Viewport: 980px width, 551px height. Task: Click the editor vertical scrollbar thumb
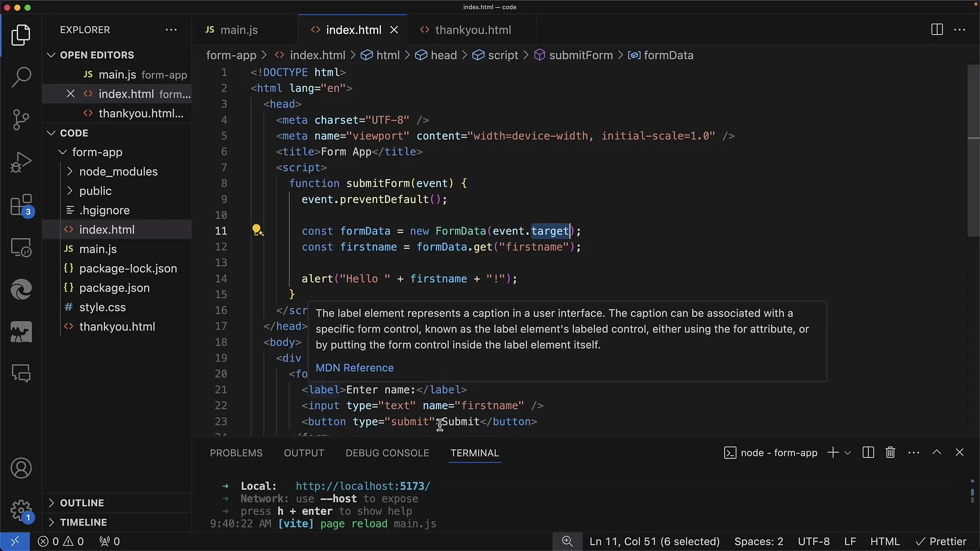tap(973, 151)
